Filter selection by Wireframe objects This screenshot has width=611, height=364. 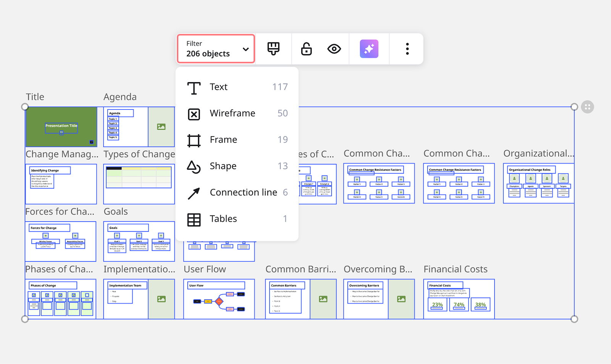[x=237, y=113]
